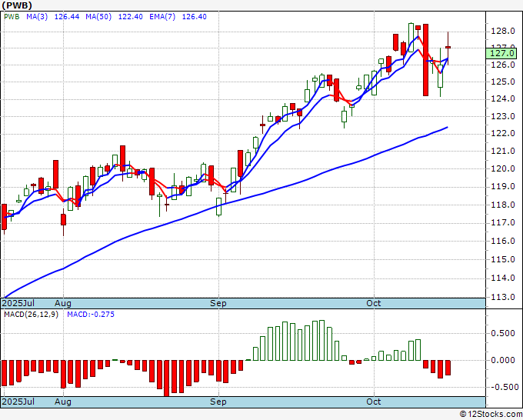Image resolution: width=523 pixels, height=420 pixels.
Task: Click the 118.0 price axis label
Action: [x=503, y=205]
